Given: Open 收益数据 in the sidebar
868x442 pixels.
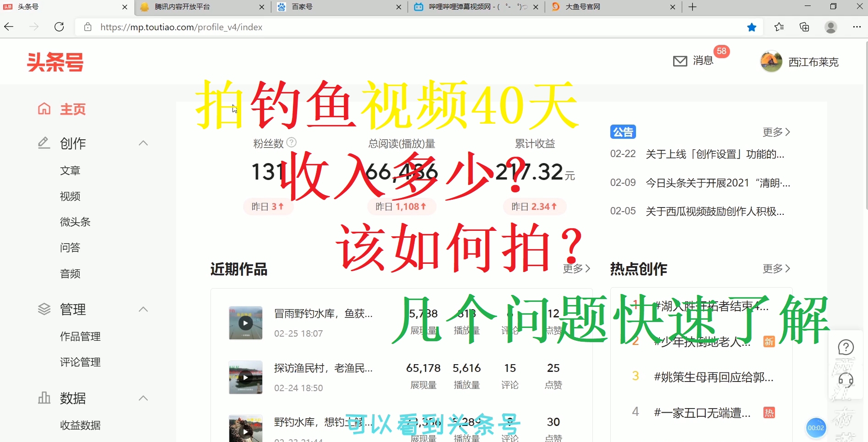Looking at the screenshot, I should pyautogui.click(x=80, y=425).
